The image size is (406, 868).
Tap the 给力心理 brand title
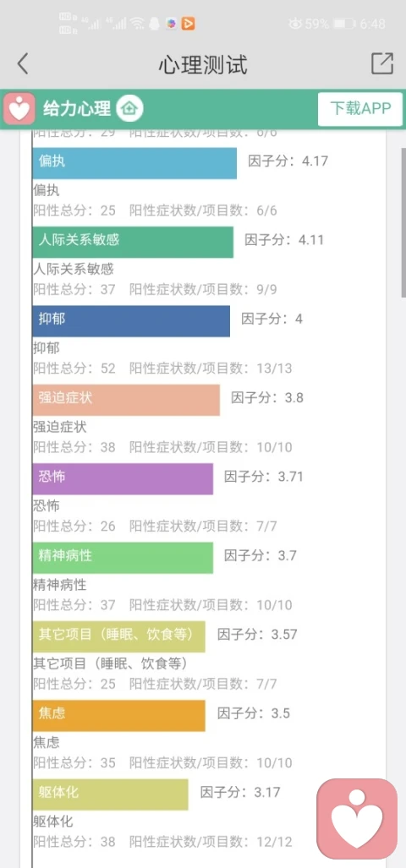tap(76, 108)
